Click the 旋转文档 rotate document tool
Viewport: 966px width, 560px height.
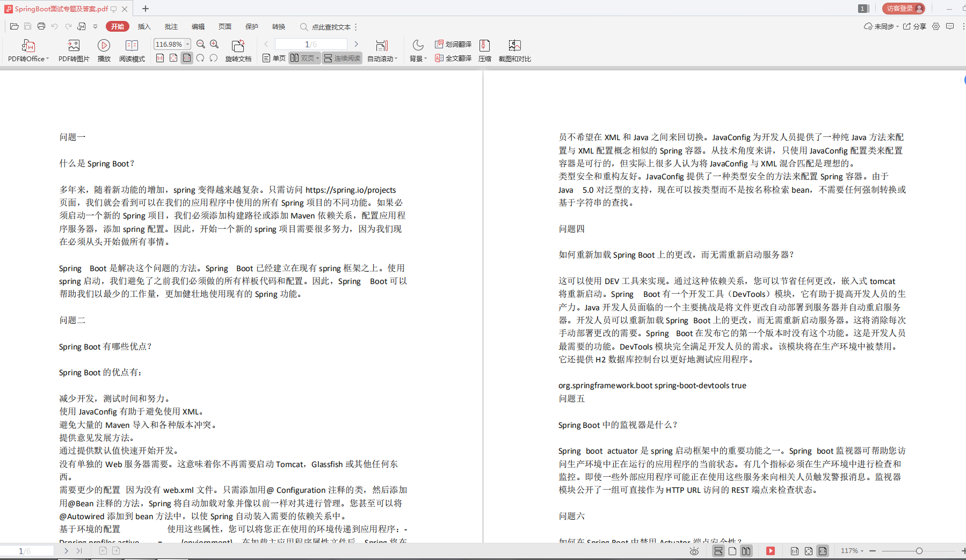pos(238,50)
